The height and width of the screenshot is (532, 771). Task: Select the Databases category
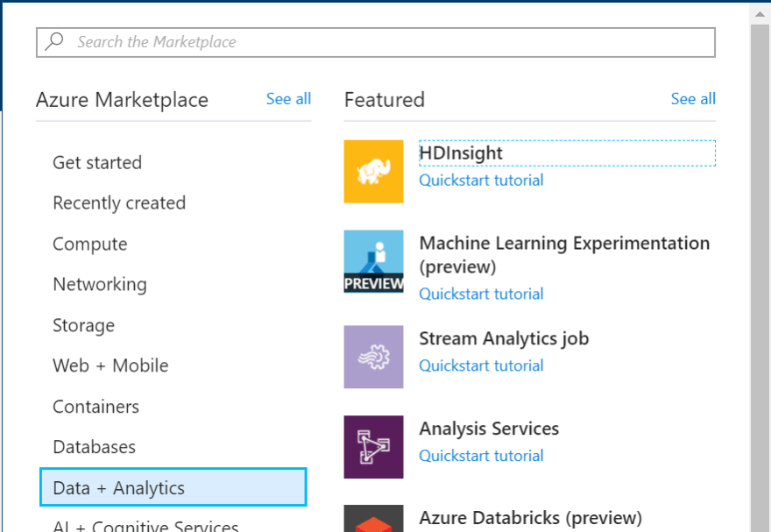[x=95, y=447]
